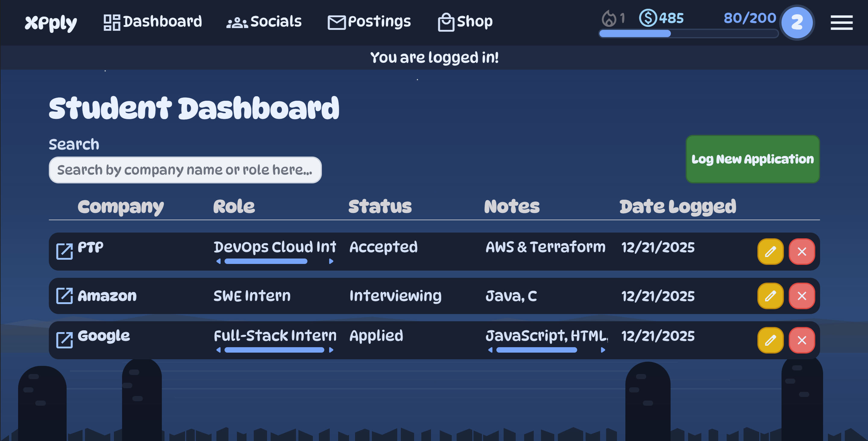Open external link icon for Amazon row
Screen dimensions: 868x441
[x=64, y=296]
